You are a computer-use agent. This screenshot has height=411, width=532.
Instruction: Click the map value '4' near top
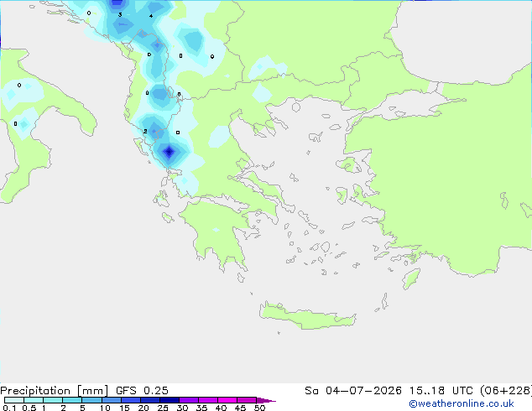151,16
